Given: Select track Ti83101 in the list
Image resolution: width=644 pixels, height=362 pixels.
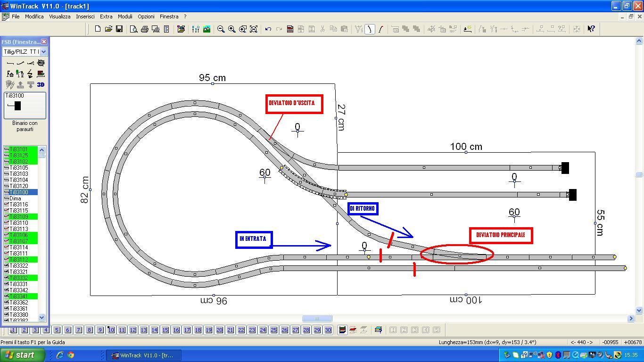Looking at the screenshot, I should click(x=21, y=149).
